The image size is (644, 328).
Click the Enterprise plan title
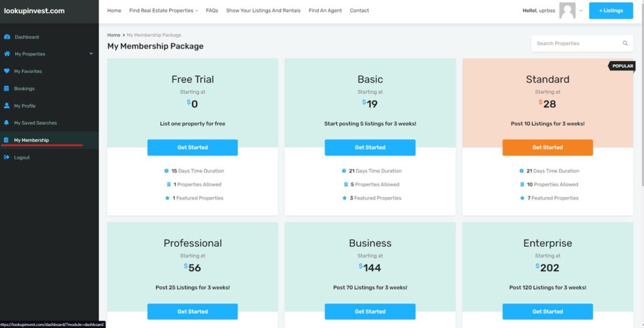coord(548,244)
